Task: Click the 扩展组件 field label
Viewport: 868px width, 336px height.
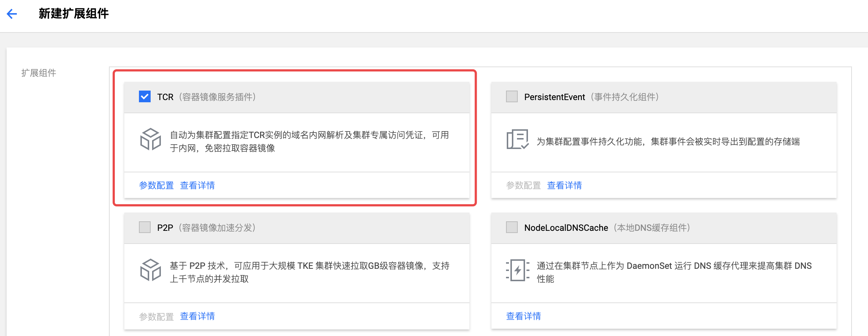Action: pos(39,73)
